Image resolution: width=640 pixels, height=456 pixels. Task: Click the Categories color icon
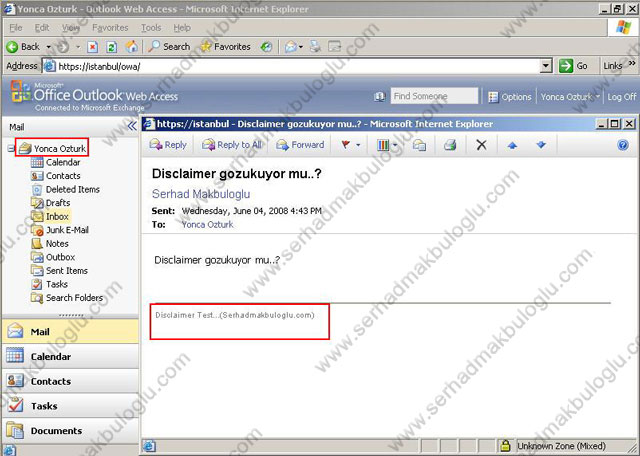(x=383, y=145)
